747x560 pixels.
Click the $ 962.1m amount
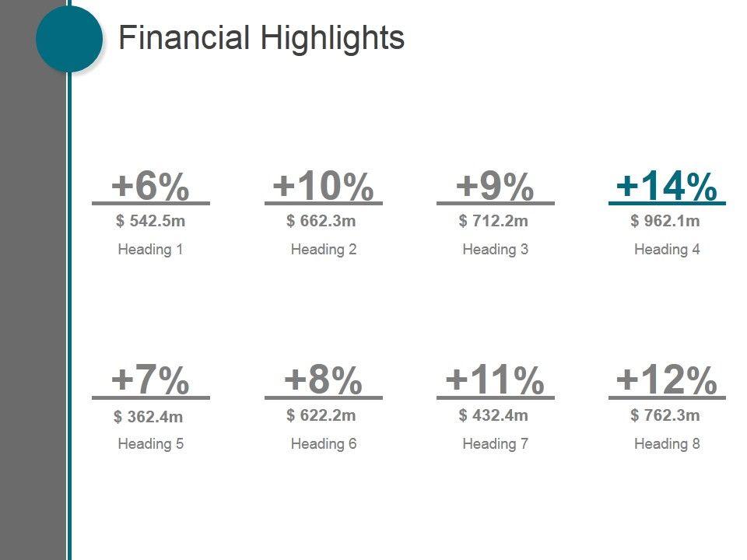665,221
